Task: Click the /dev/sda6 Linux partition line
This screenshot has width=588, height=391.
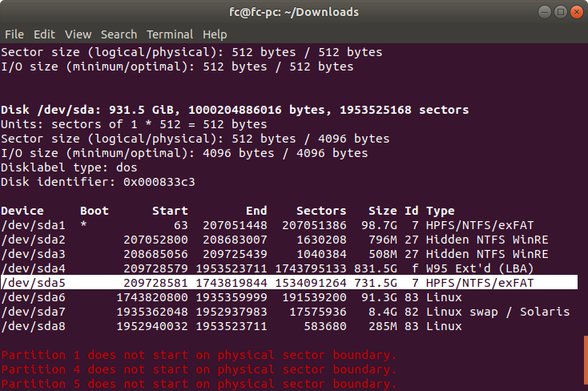Action: (x=232, y=297)
